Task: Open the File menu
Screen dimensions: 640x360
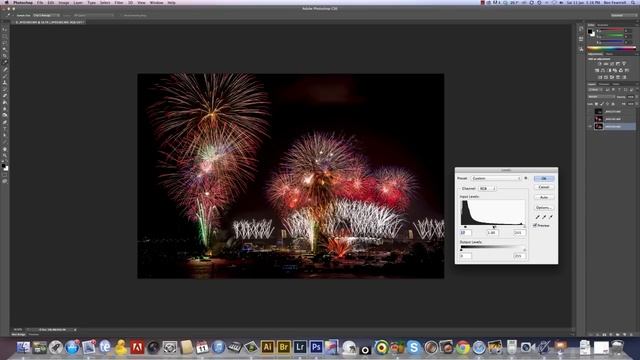Action: 40,2
